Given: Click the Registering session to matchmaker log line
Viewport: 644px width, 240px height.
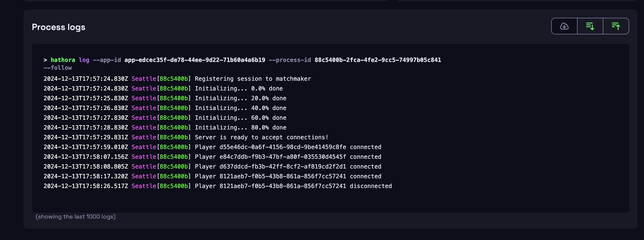Looking at the screenshot, I should click(177, 79).
